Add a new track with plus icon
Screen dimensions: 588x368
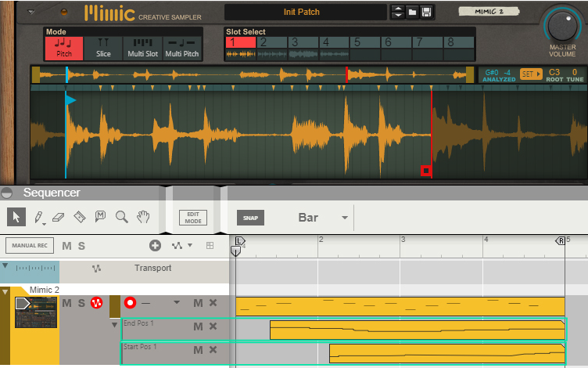pyautogui.click(x=155, y=246)
